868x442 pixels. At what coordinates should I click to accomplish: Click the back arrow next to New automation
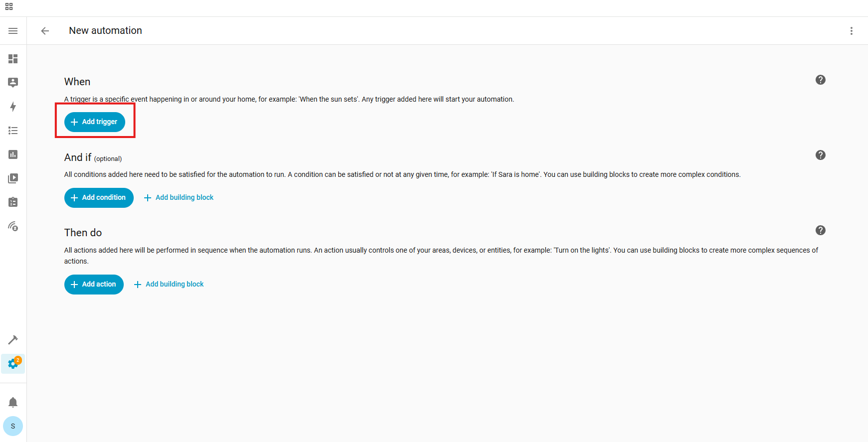pyautogui.click(x=45, y=31)
